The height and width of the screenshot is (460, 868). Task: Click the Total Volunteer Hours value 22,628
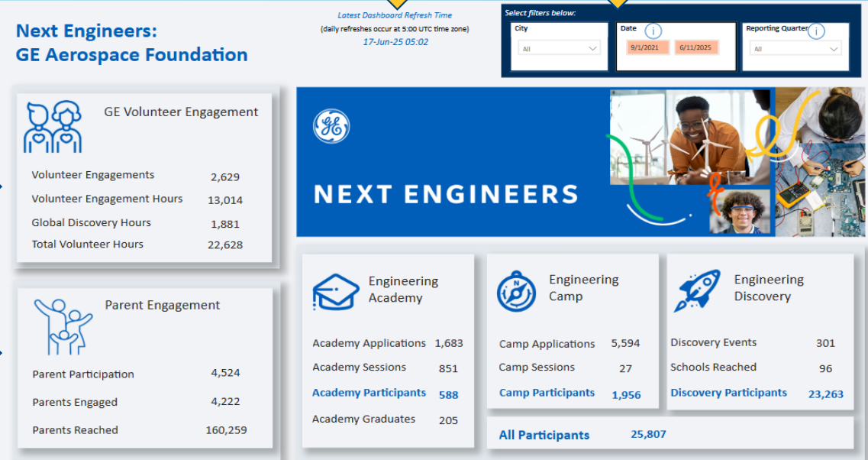click(224, 245)
